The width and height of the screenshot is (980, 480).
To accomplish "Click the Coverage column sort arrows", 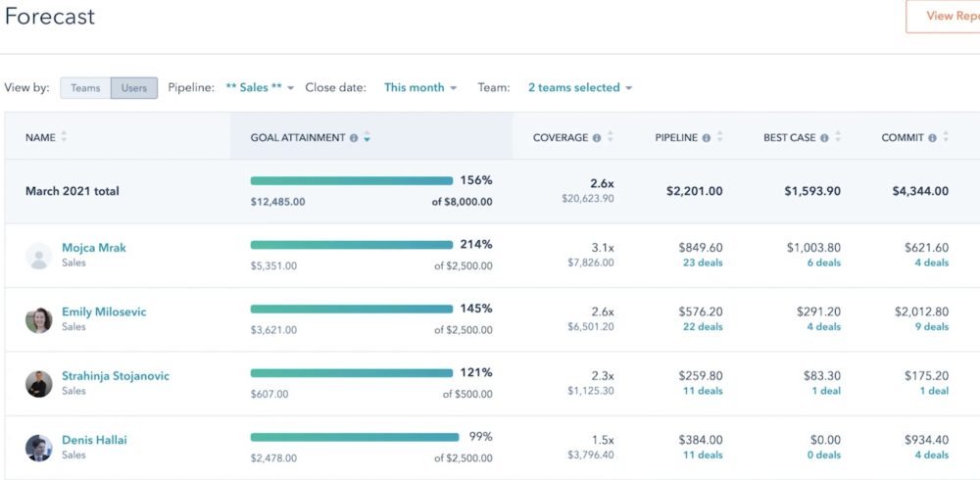I will (611, 138).
